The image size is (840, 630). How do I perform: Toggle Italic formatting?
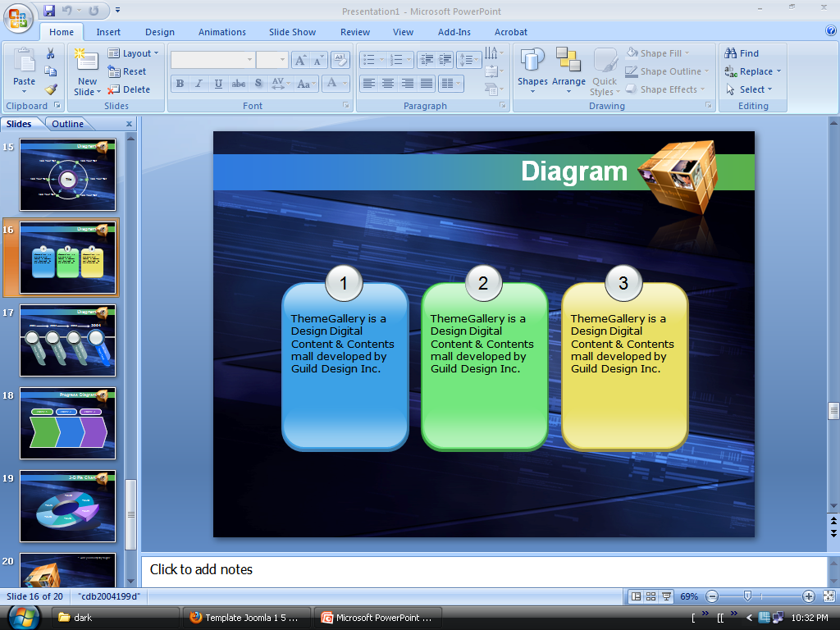(199, 83)
